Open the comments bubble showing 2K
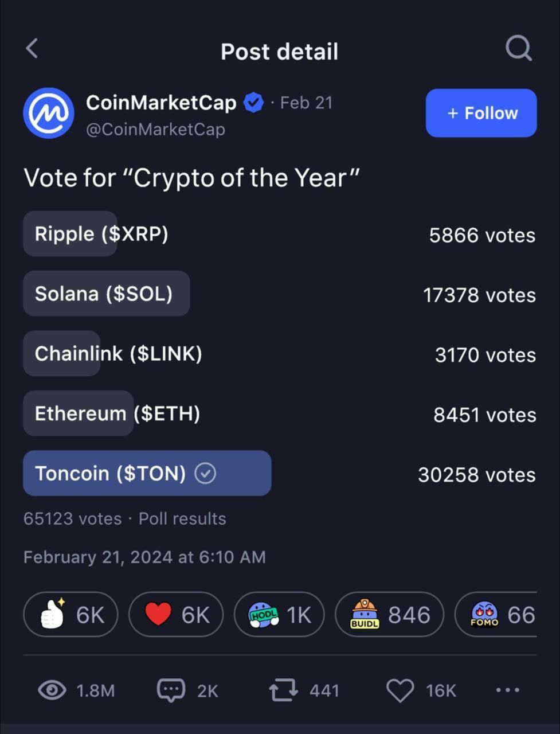The width and height of the screenshot is (560, 734). [171, 690]
